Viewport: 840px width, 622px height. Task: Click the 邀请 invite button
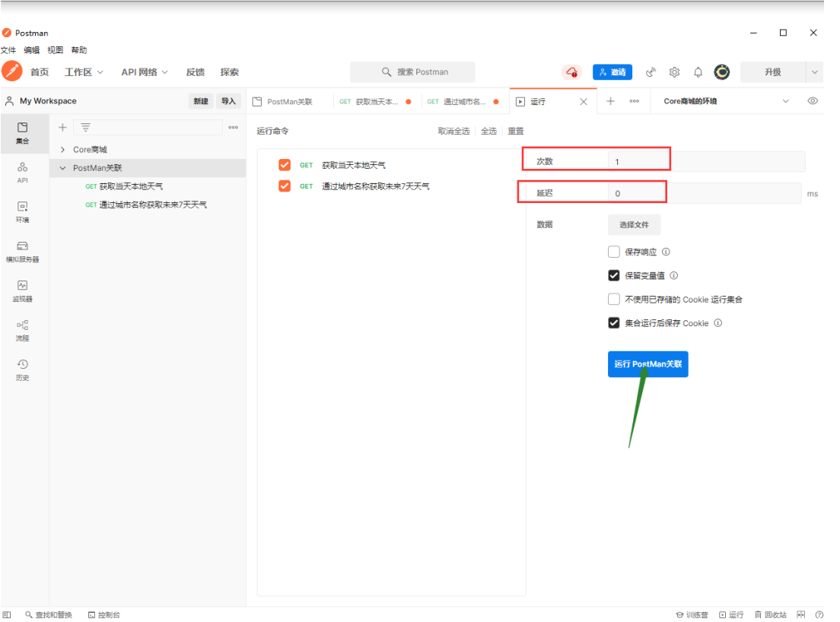coord(612,71)
